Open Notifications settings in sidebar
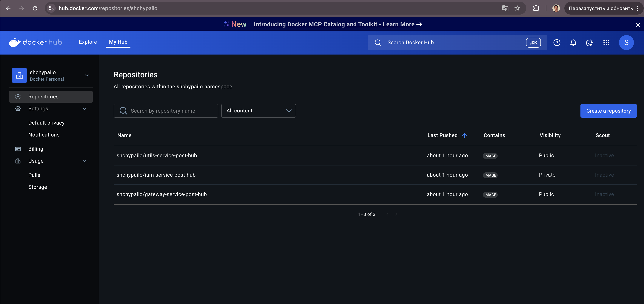The width and height of the screenshot is (644, 304). point(44,135)
